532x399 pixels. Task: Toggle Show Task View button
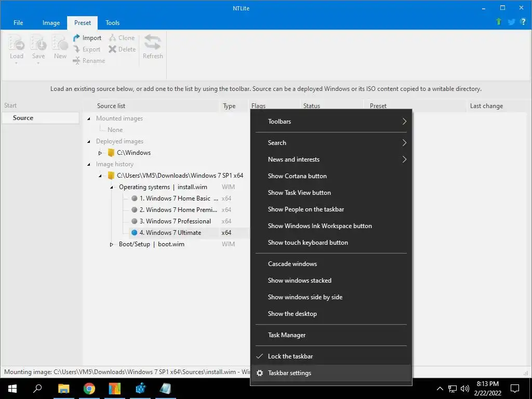point(331,193)
